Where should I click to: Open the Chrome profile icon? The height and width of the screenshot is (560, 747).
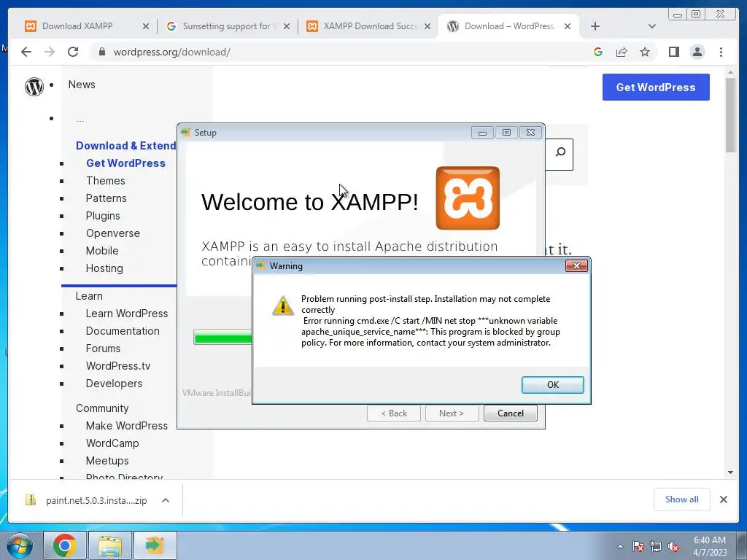coord(697,52)
